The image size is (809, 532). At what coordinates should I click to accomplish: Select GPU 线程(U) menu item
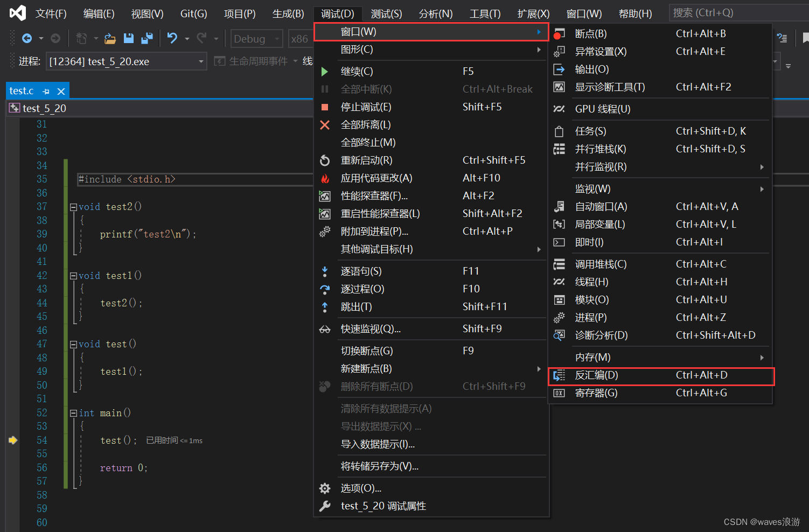[661, 109]
